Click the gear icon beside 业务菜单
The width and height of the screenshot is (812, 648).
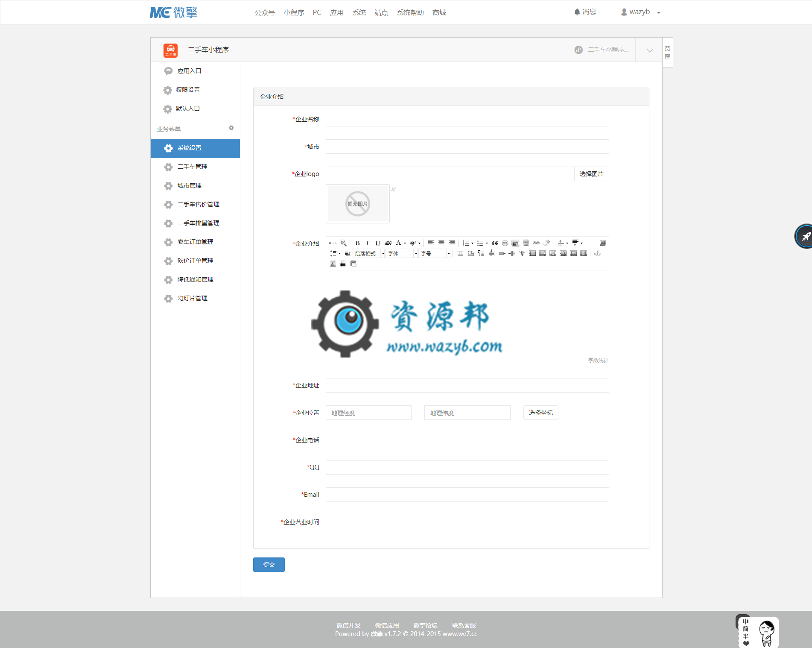point(231,128)
